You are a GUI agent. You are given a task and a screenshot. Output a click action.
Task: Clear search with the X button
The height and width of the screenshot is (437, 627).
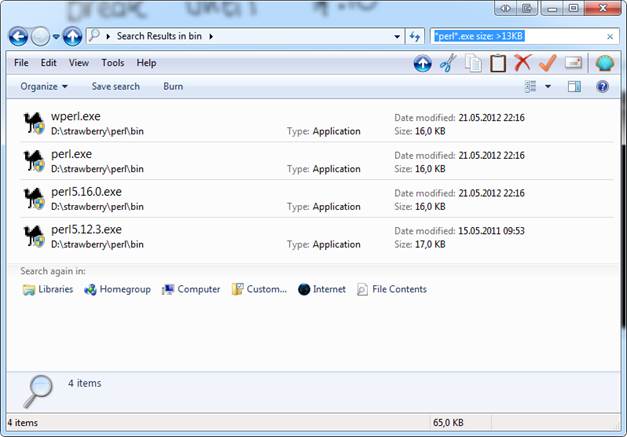point(610,37)
